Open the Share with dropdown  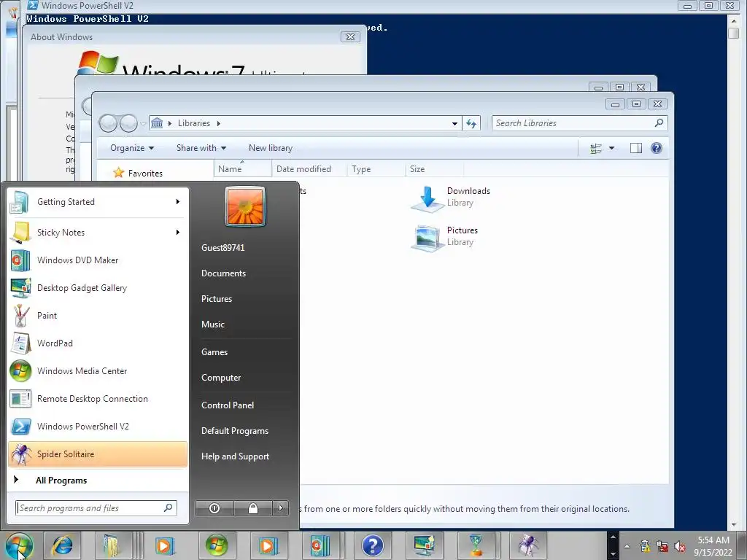tap(201, 148)
